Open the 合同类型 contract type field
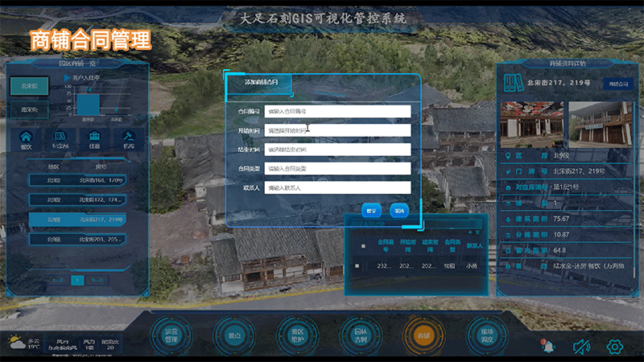This screenshot has width=644, height=362. [x=338, y=169]
